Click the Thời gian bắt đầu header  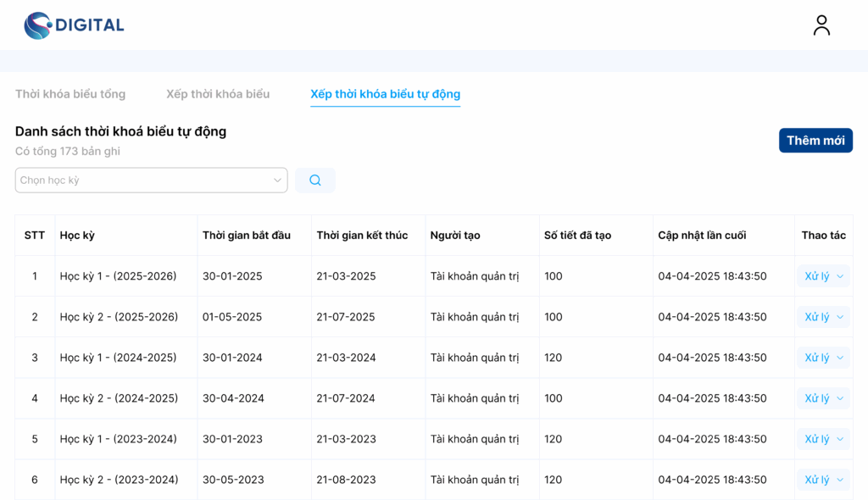point(246,236)
